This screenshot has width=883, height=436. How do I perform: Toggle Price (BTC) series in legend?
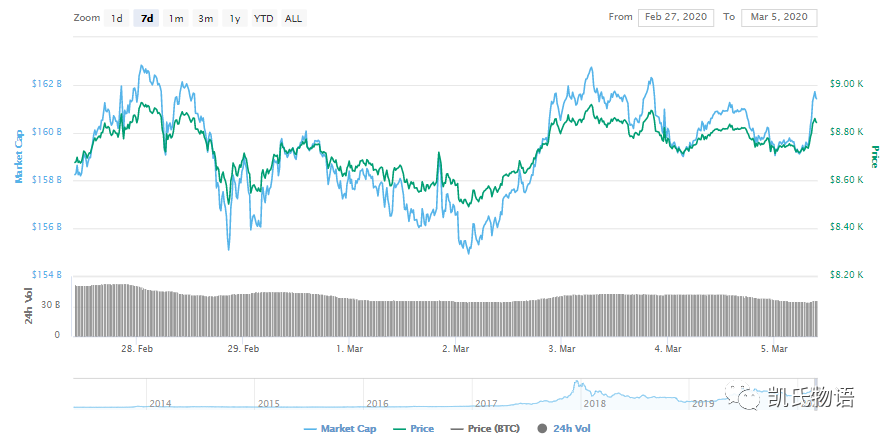click(485, 429)
